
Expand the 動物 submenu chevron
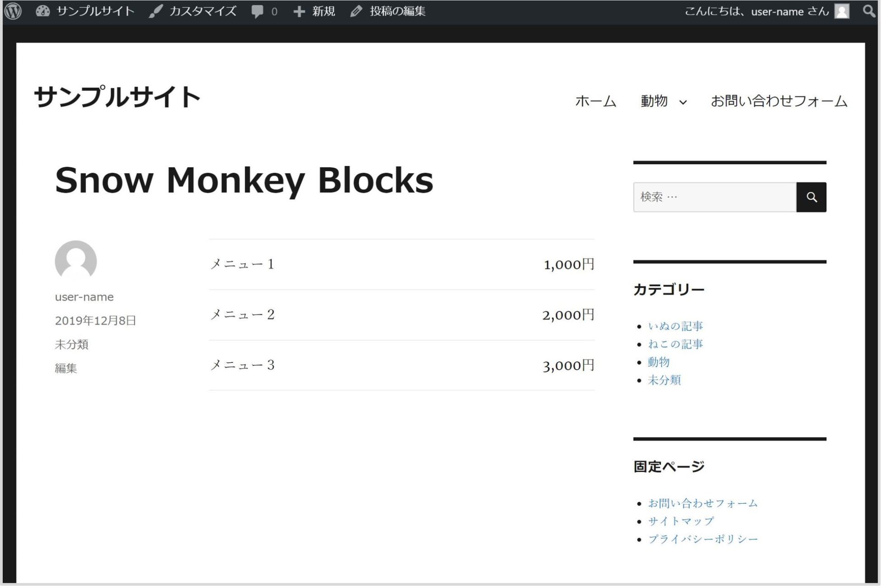click(684, 102)
